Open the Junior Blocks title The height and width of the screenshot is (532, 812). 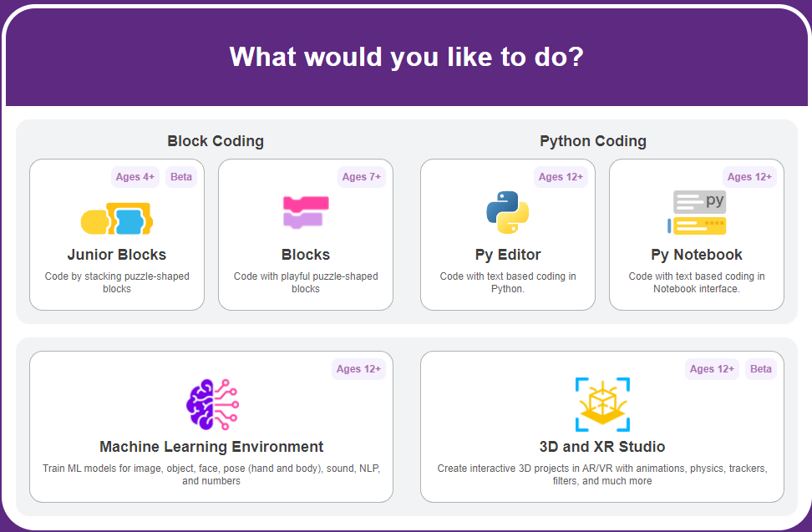[117, 255]
